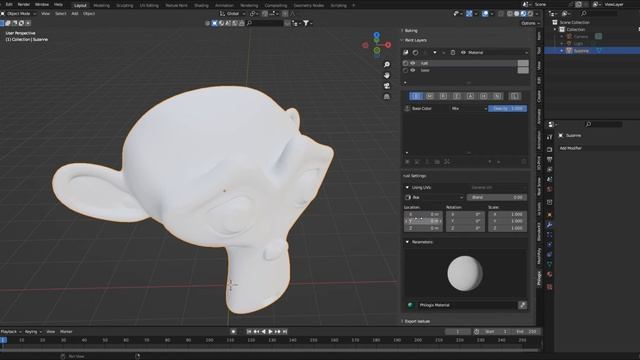The width and height of the screenshot is (640, 360).
Task: Open the Modifiers wrench properties tab
Action: [x=549, y=225]
